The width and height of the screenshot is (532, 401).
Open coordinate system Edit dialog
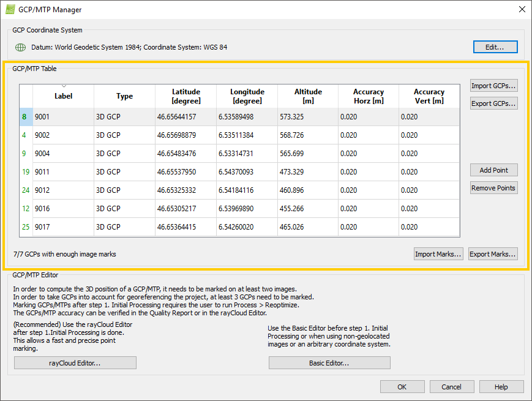click(495, 47)
